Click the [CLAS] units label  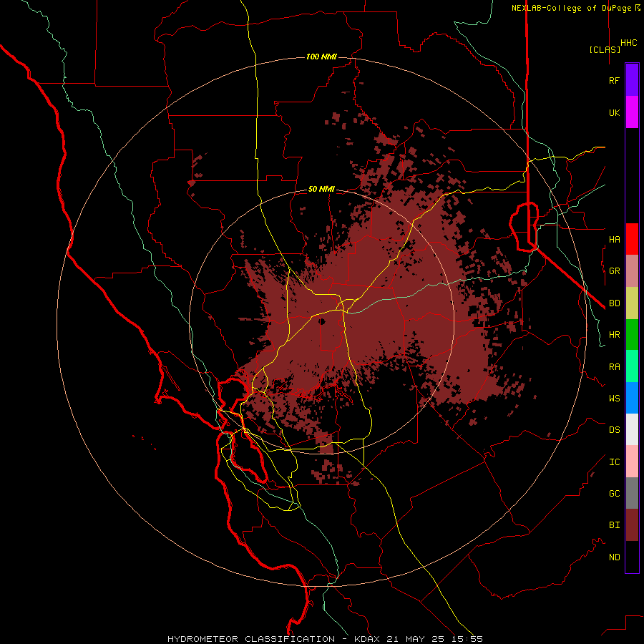point(604,49)
